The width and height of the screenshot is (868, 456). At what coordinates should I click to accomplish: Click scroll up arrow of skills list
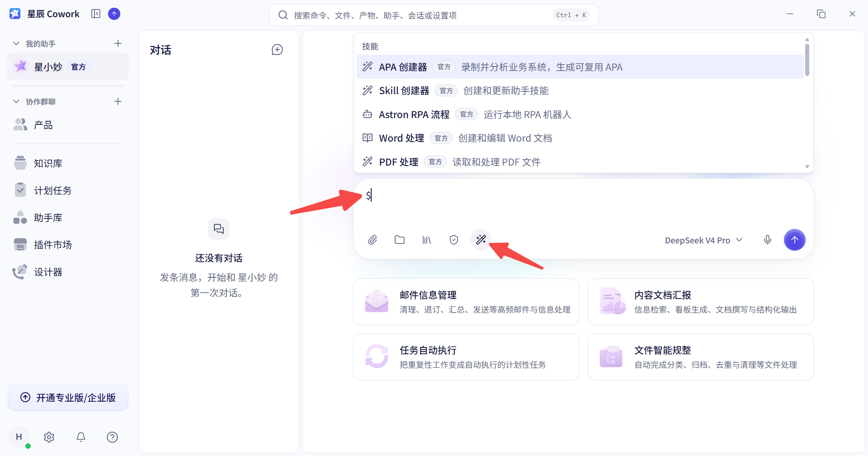point(807,40)
